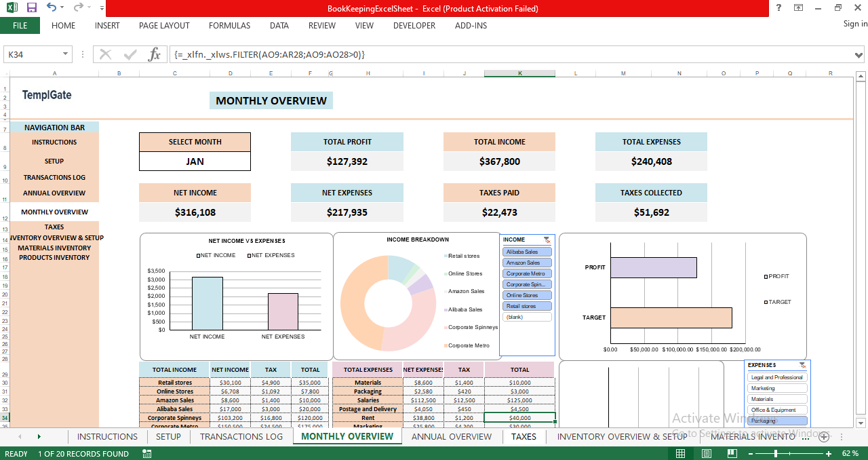Image resolution: width=868 pixels, height=460 pixels.
Task: Select column K header
Action: (520, 73)
